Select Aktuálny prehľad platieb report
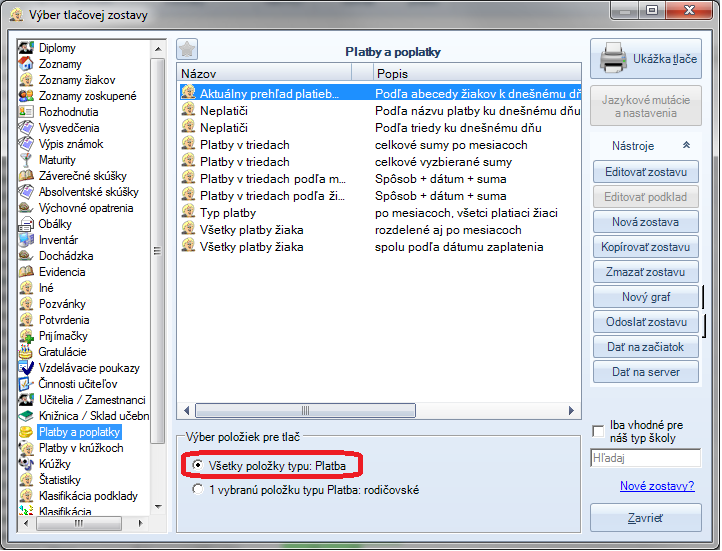Viewport: 722px width, 551px height. pyautogui.click(x=380, y=93)
